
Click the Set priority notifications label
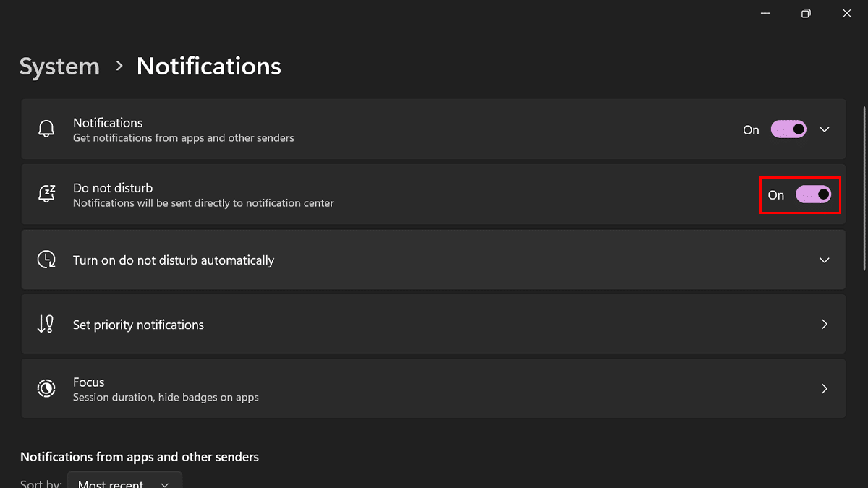point(138,325)
